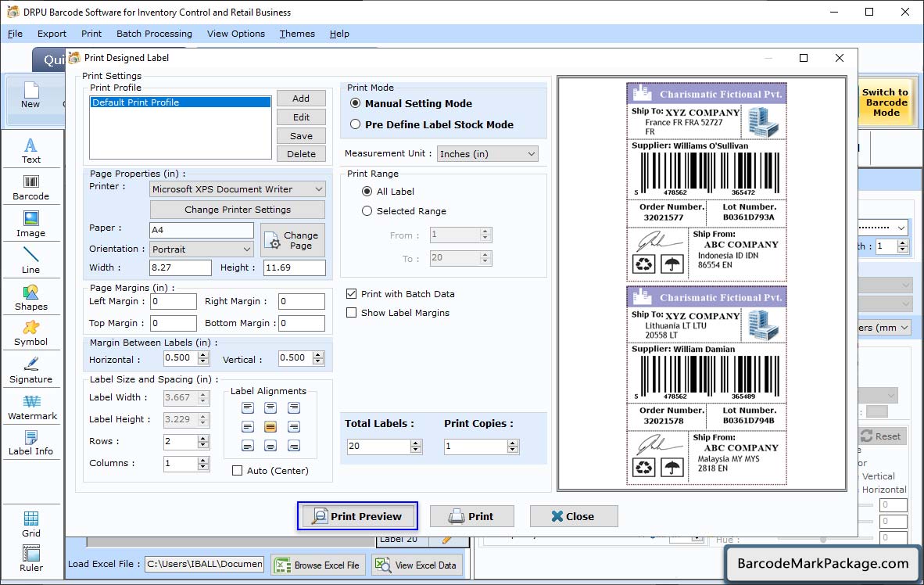Set label alignment to bottom right
The width and height of the screenshot is (924, 585).
294,446
